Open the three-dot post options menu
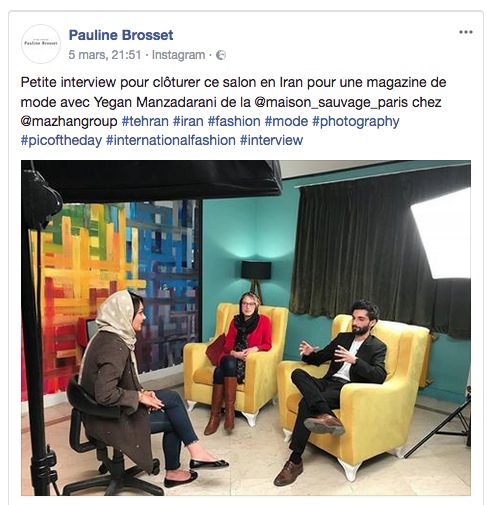The height and width of the screenshot is (505, 487). pos(465,32)
